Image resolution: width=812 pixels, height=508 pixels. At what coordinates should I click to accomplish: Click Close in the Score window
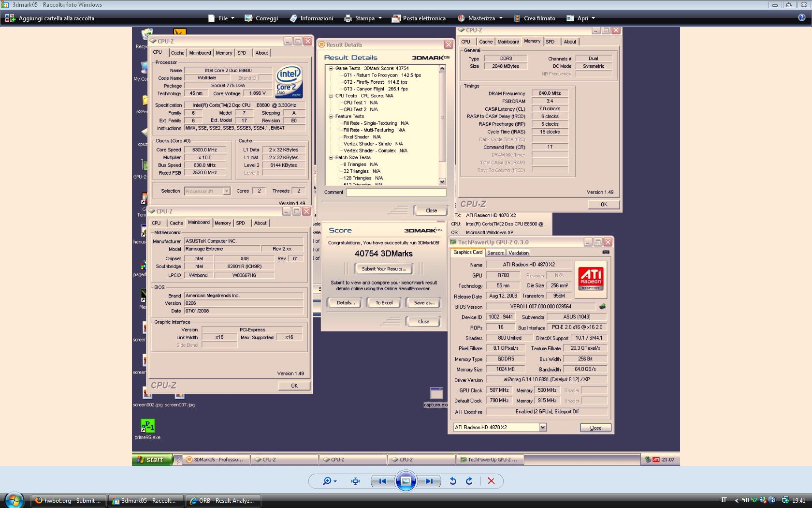coord(423,321)
